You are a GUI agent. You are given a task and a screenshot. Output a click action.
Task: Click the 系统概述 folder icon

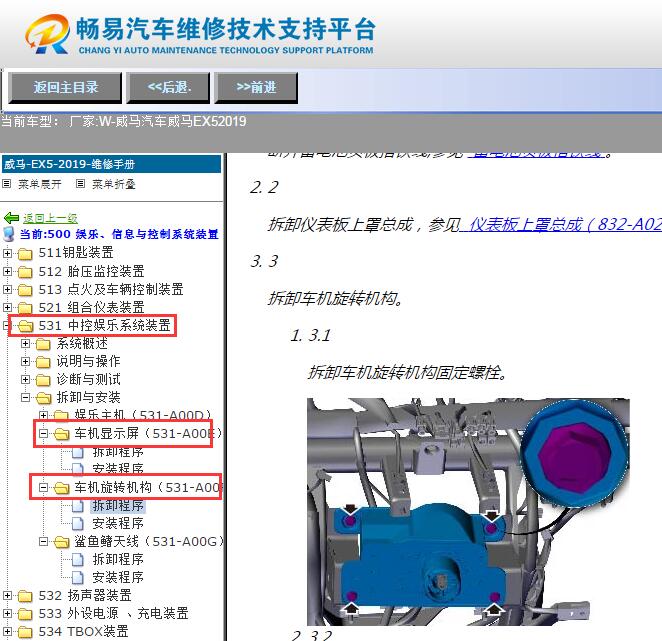pyautogui.click(x=43, y=344)
